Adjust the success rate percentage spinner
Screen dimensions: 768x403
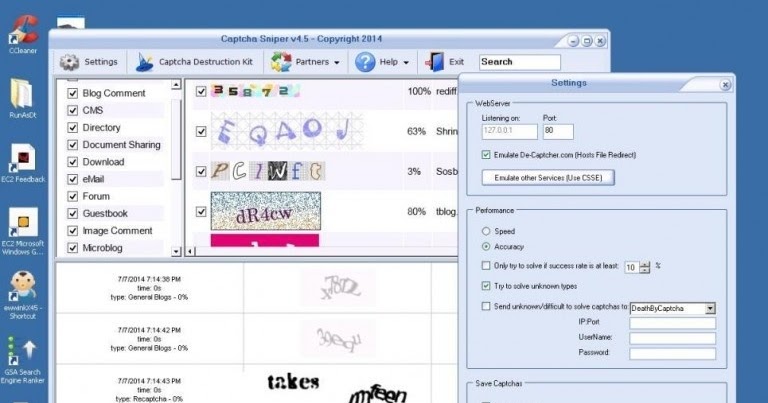(x=646, y=267)
